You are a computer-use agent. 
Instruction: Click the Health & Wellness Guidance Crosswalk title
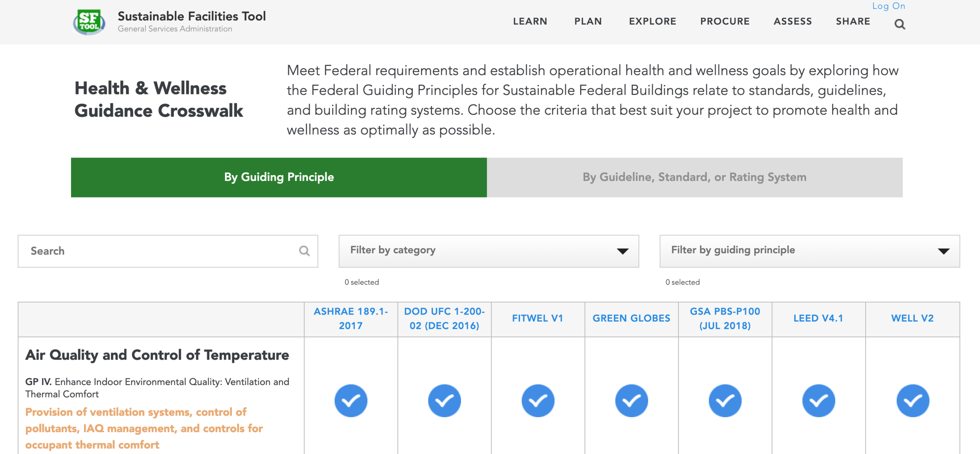click(x=159, y=99)
